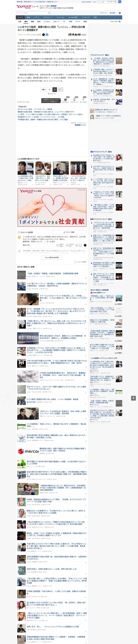This screenshot has height=644, width=138.
Task: Click the 新しい視点 exclamation reaction
Action: [x=83, y=100]
